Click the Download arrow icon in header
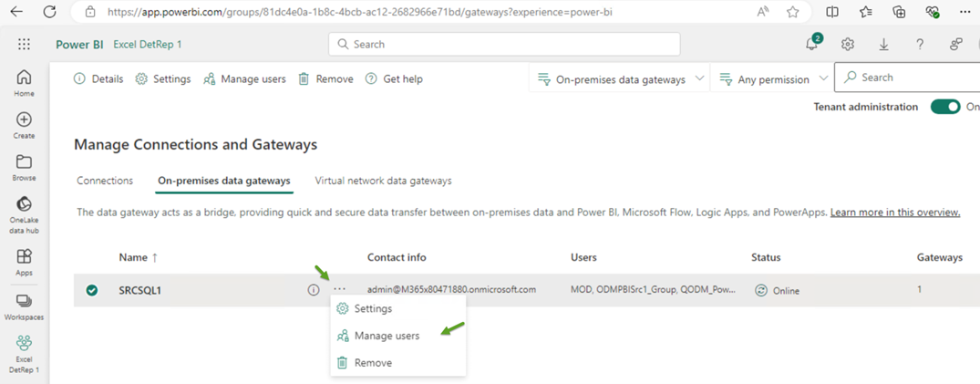 tap(883, 44)
